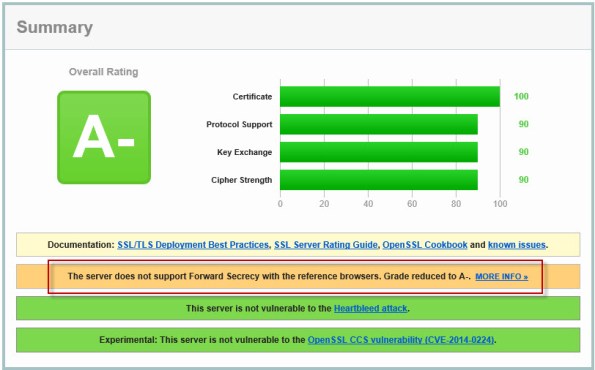
Task: Open the OpenSSL Cookbook link
Action: [425, 245]
